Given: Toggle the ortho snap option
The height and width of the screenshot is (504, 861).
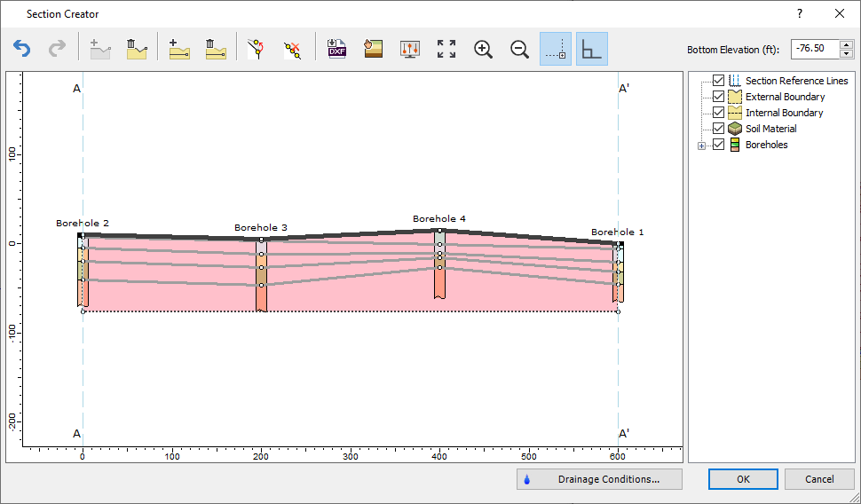Looking at the screenshot, I should coord(592,49).
